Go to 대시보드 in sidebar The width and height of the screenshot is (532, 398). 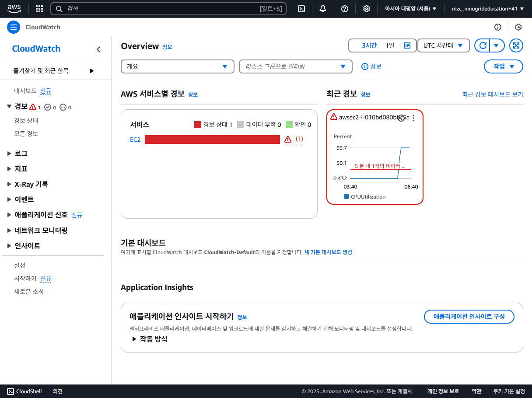[x=25, y=91]
